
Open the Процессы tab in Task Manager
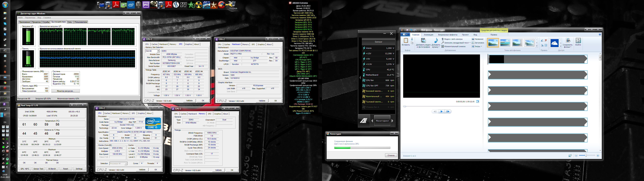pyautogui.click(x=36, y=22)
